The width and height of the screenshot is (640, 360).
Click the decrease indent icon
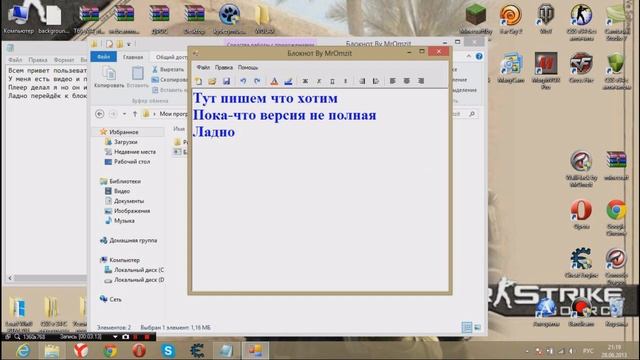pos(362,81)
